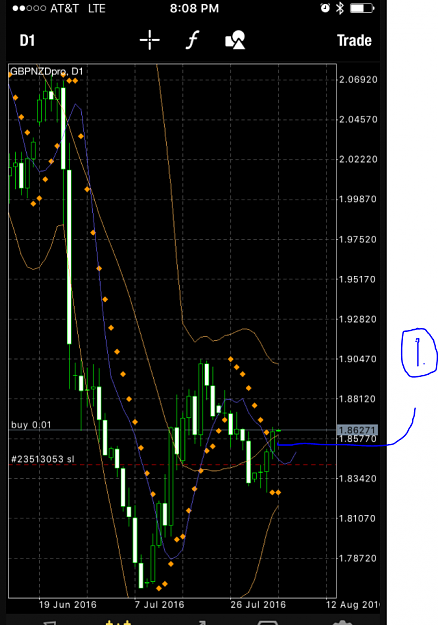The image size is (438, 625).
Task: Activate the crosshair tool
Action: click(x=149, y=40)
